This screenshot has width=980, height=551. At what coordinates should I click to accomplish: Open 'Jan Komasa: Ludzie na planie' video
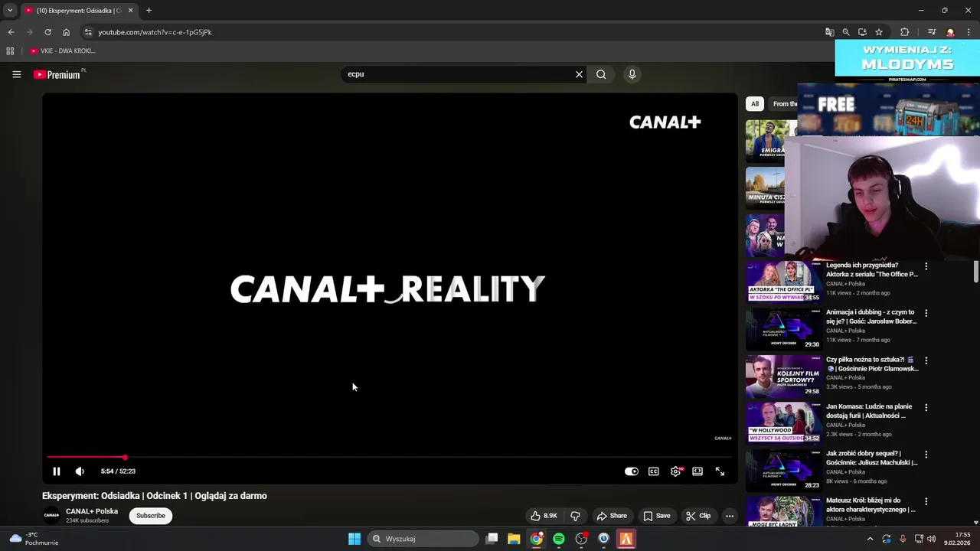click(x=869, y=411)
